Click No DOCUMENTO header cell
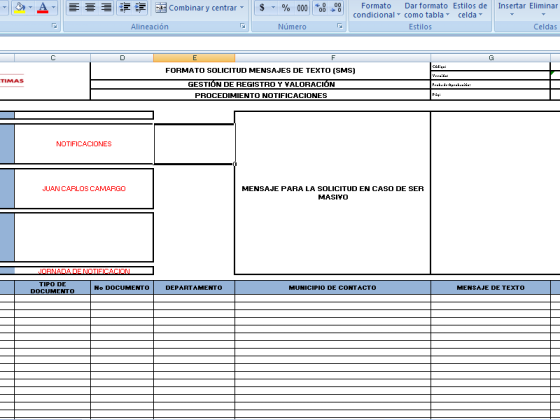 click(122, 288)
